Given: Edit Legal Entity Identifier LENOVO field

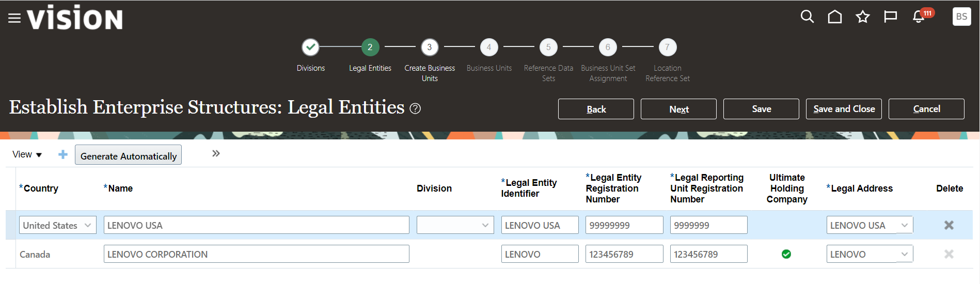Looking at the screenshot, I should coord(540,254).
